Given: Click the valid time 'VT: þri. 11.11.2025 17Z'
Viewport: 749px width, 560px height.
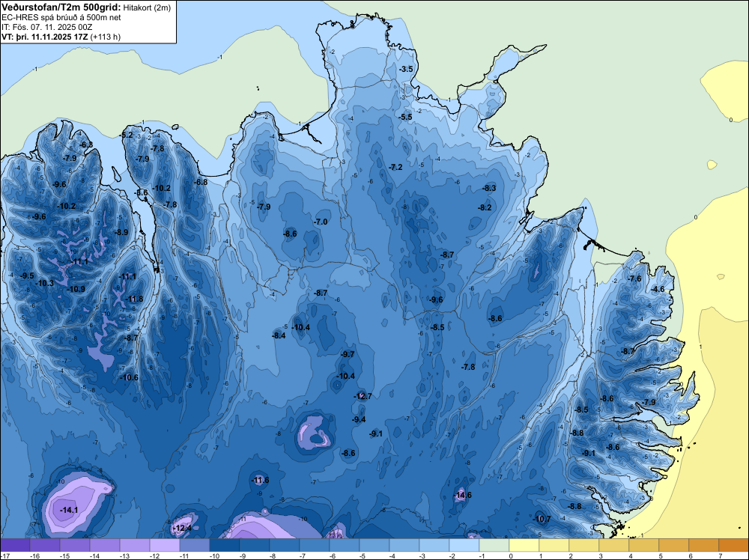Looking at the screenshot, I should pos(45,37).
